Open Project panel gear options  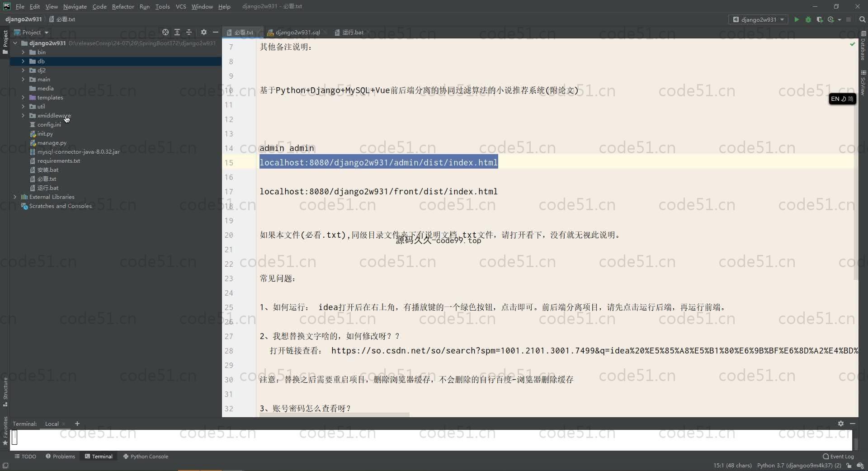pyautogui.click(x=204, y=32)
